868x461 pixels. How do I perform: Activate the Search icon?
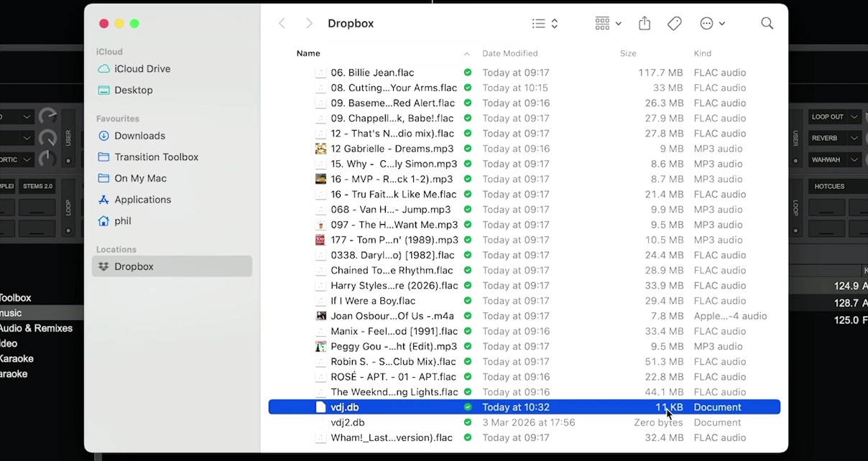click(x=767, y=23)
